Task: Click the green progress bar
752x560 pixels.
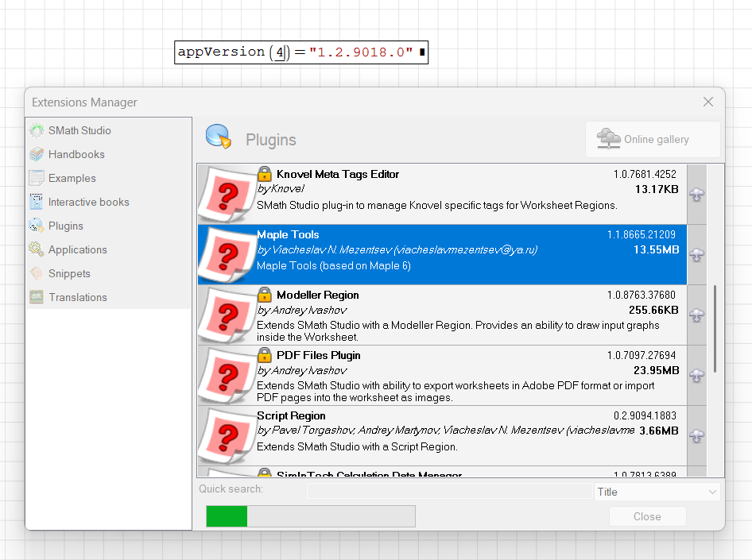Action: pyautogui.click(x=226, y=516)
